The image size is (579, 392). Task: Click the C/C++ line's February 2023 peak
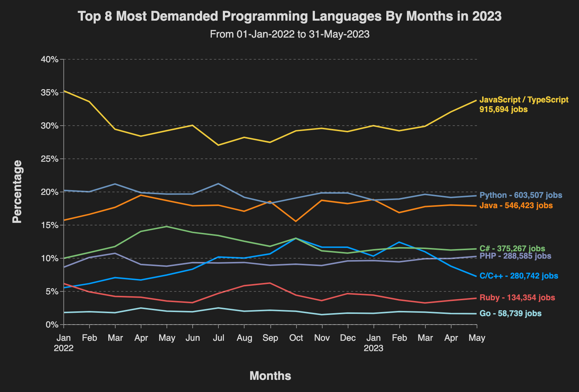click(x=399, y=242)
